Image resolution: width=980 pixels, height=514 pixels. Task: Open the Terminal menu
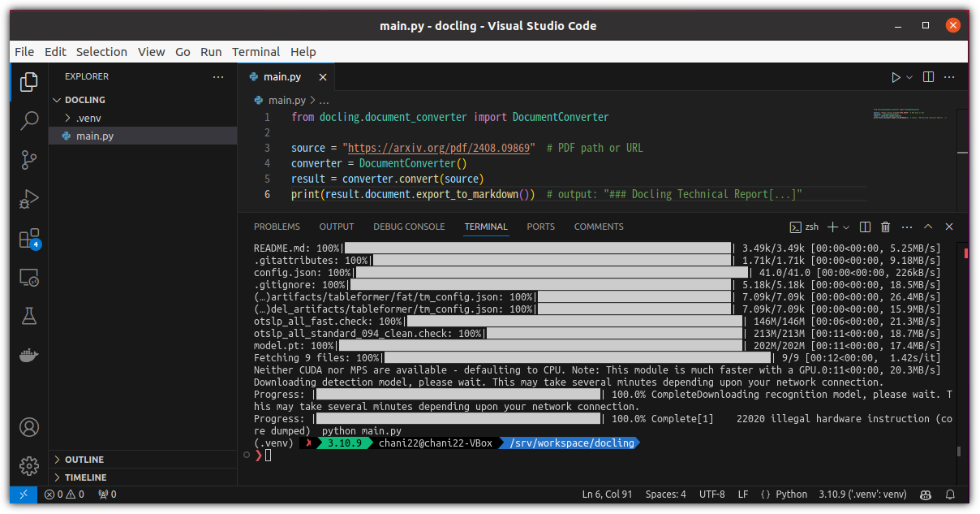(256, 51)
